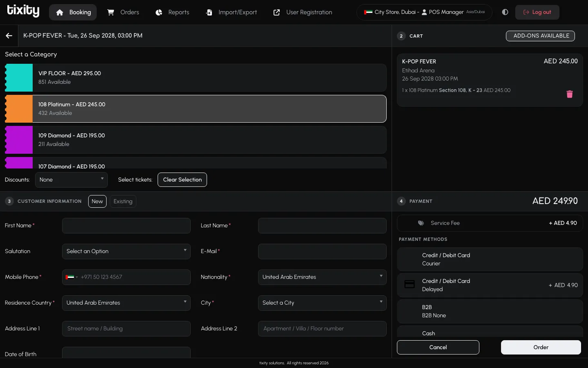Select the teal VIP FLOOR color swatch

[x=19, y=78]
